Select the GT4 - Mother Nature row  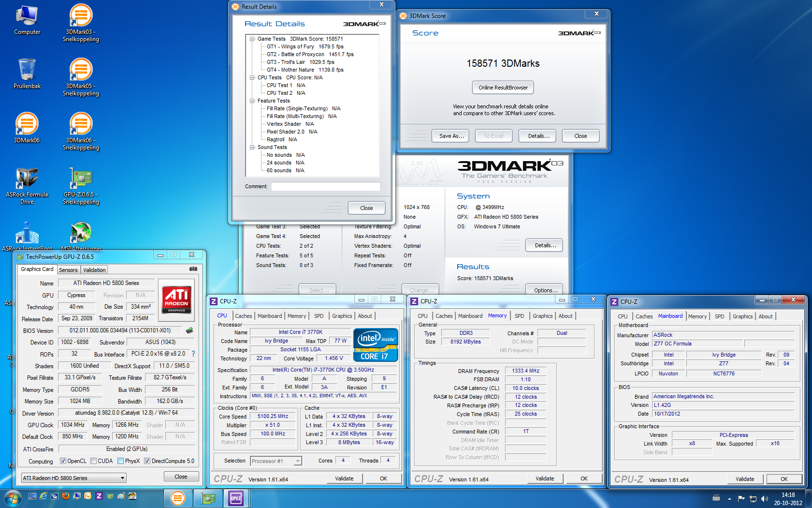point(305,70)
